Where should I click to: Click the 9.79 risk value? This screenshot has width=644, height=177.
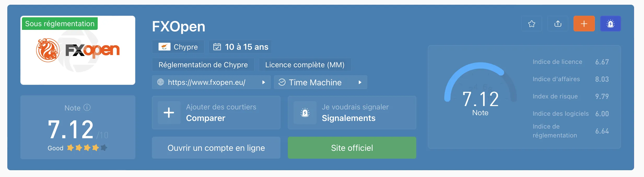(602, 96)
